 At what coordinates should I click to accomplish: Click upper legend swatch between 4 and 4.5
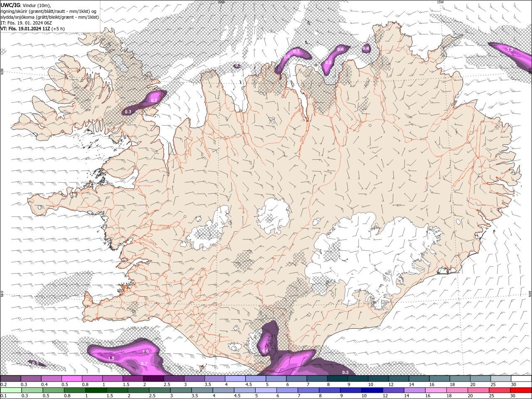[x=235, y=379]
